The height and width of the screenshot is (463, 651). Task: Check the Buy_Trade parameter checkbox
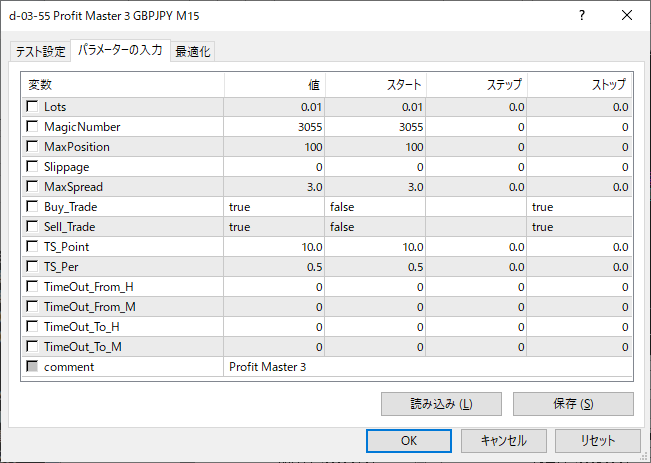pos(33,207)
